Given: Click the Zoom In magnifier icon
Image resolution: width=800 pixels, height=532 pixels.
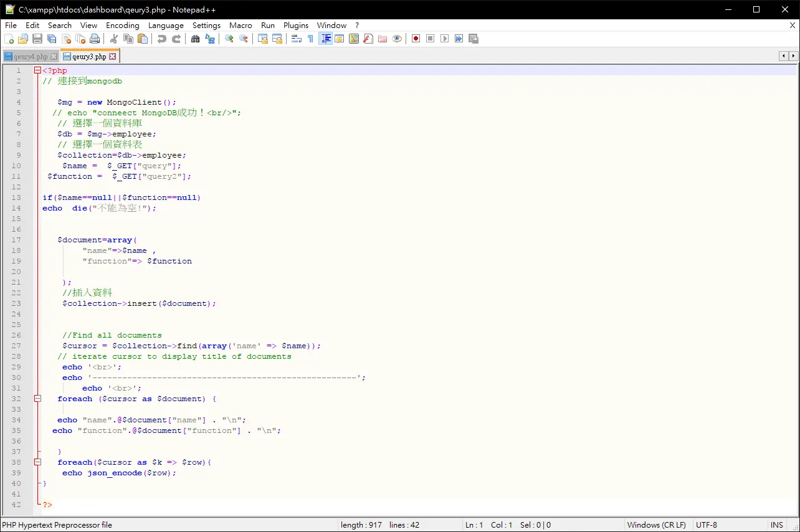Looking at the screenshot, I should click(x=229, y=39).
